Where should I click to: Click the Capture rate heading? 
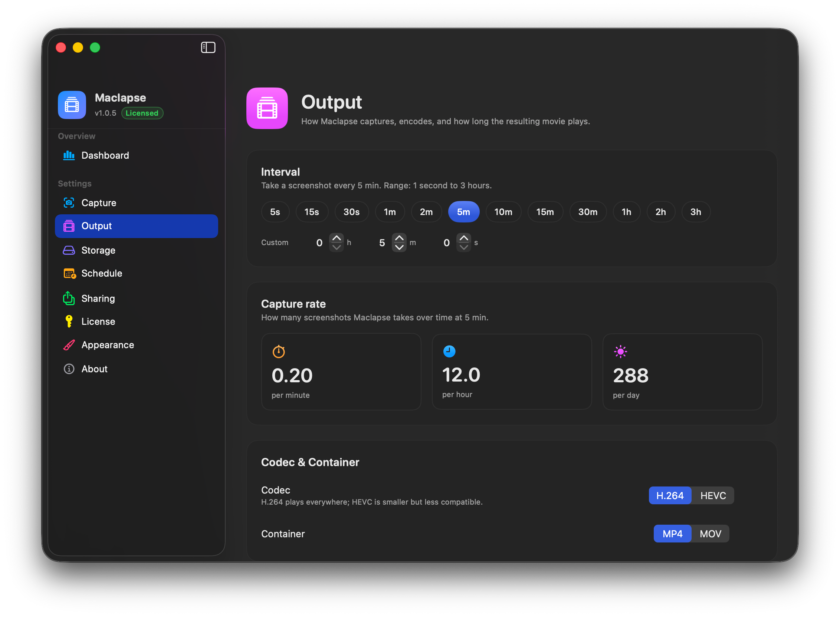[293, 304]
